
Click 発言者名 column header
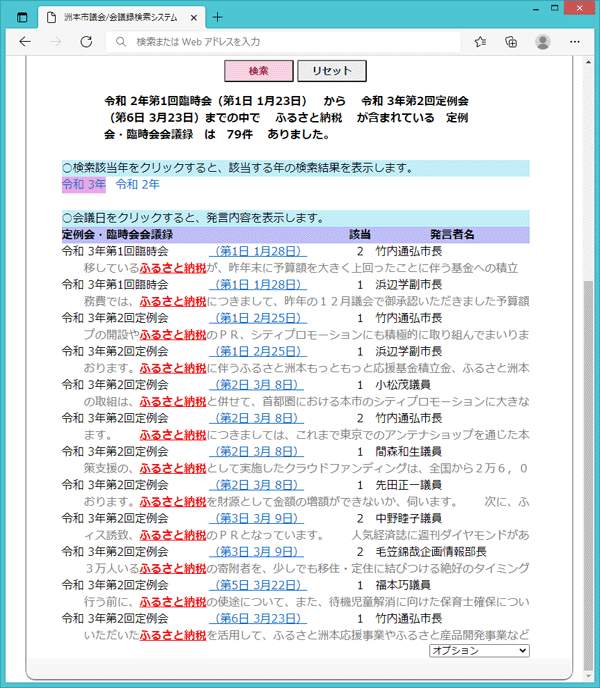[452, 235]
